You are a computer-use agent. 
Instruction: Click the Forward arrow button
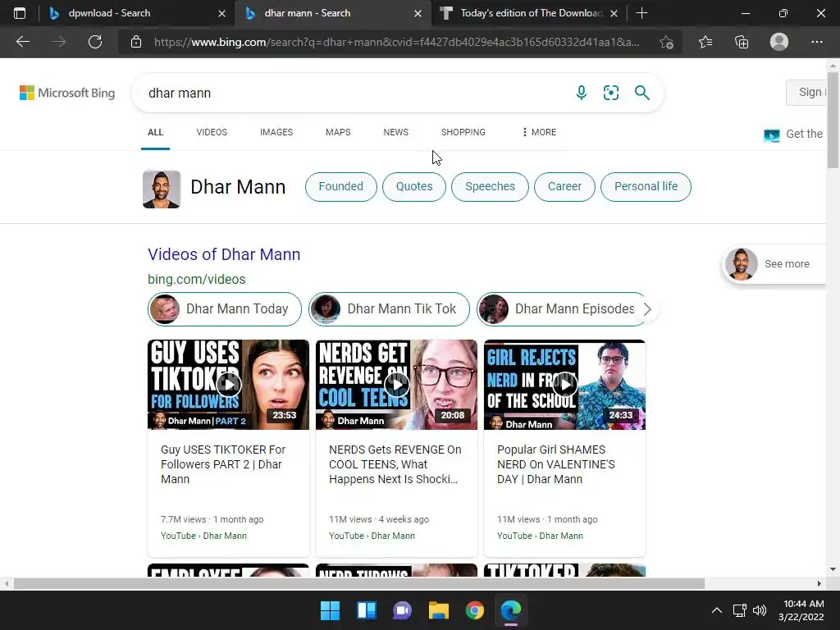[x=59, y=42]
